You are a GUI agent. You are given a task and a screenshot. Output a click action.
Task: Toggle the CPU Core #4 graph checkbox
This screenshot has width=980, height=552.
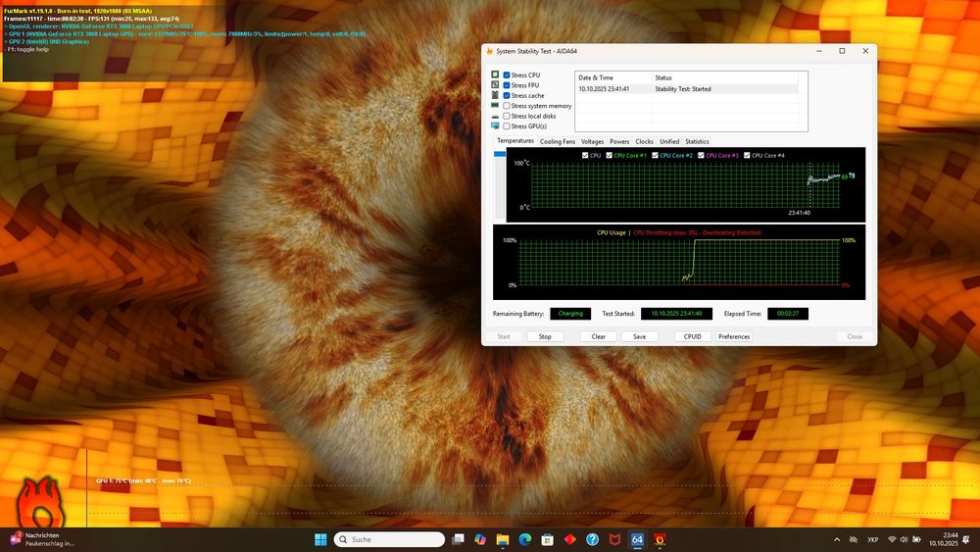(x=747, y=155)
